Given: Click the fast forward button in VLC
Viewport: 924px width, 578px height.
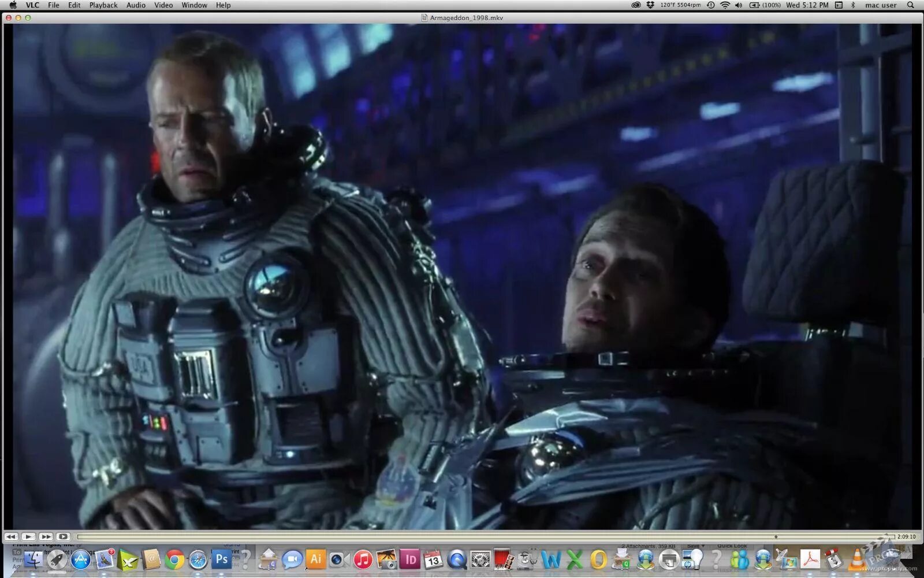Looking at the screenshot, I should 46,537.
